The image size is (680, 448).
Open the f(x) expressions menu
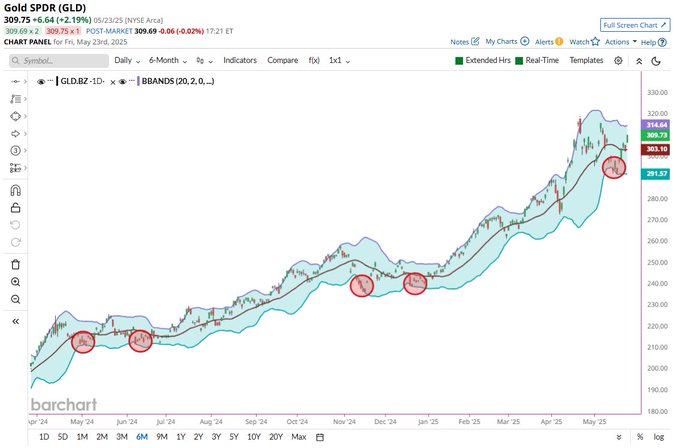coord(314,60)
